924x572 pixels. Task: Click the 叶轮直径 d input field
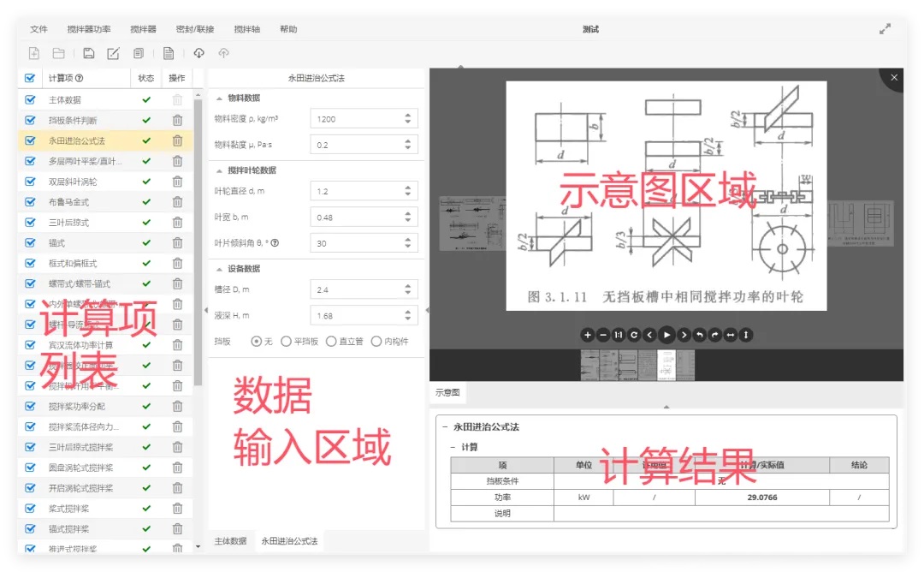[355, 192]
